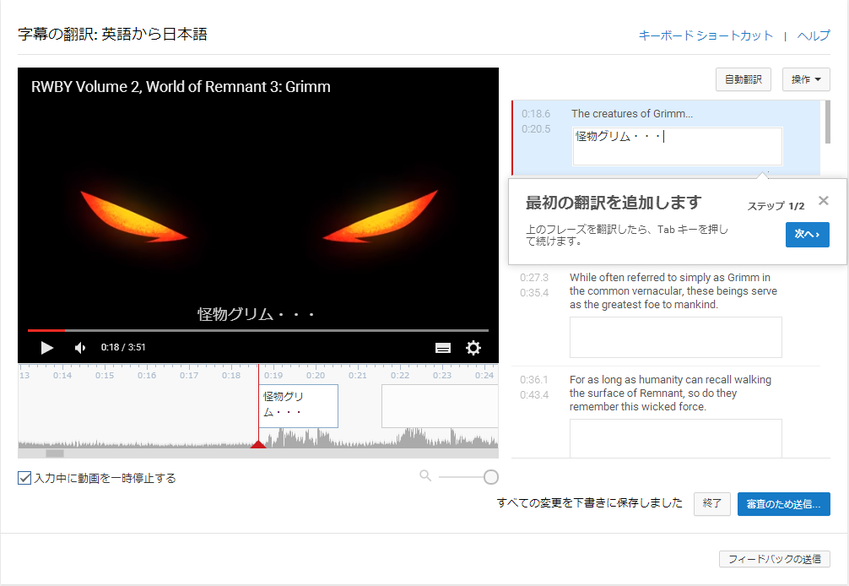Click the 0:36.1 start timestamp
The width and height of the screenshot is (849, 586).
[534, 380]
